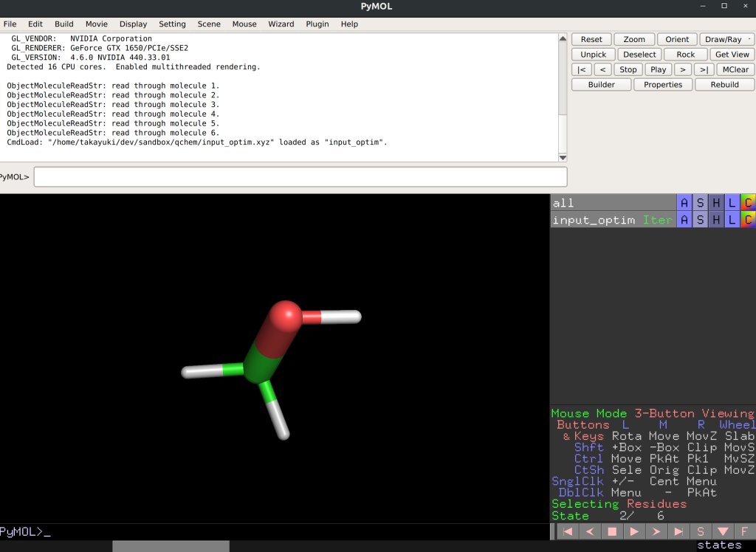
Task: Open the Display menu
Action: coord(133,24)
